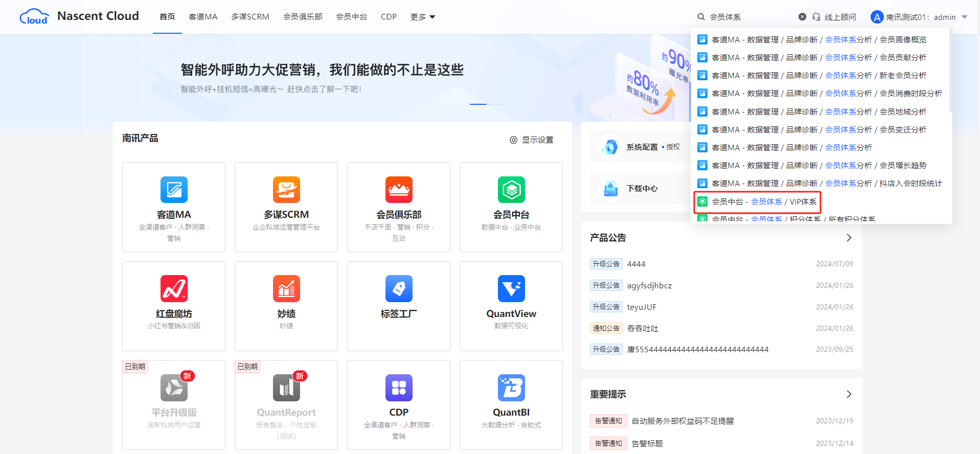Switch to the 首页 tab
This screenshot has height=454, width=980.
pos(167,17)
